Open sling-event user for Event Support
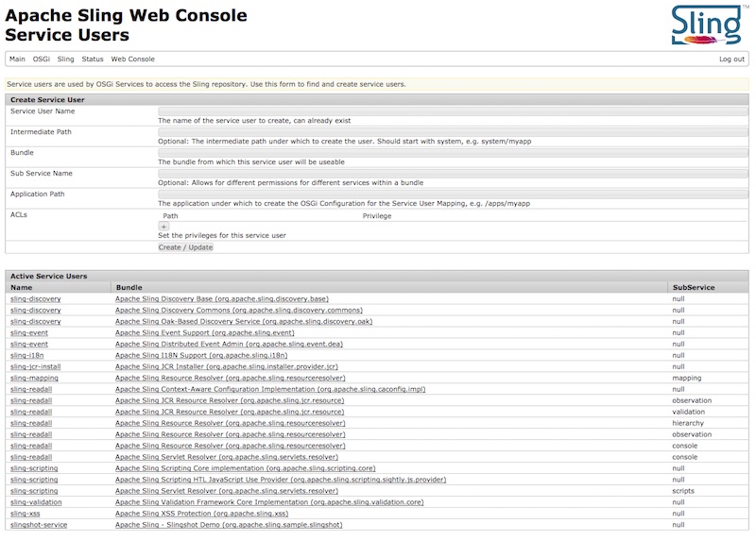Screen dimensions: 756x541 tap(29, 333)
